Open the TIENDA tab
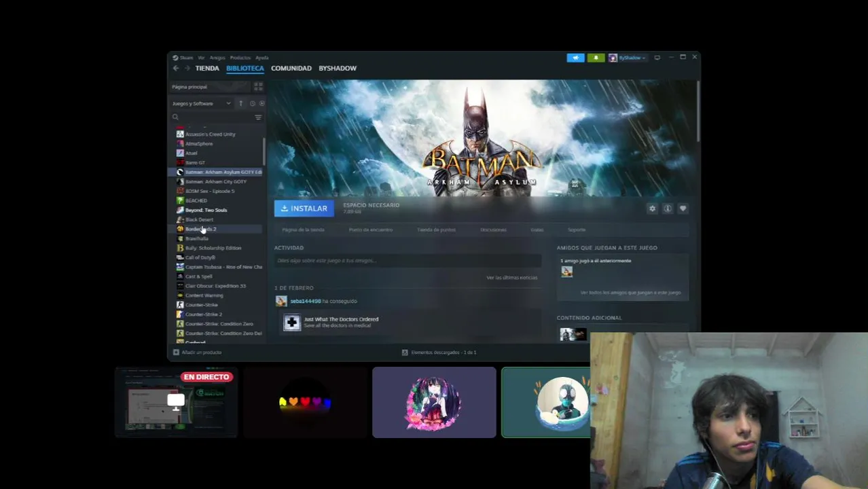 207,68
